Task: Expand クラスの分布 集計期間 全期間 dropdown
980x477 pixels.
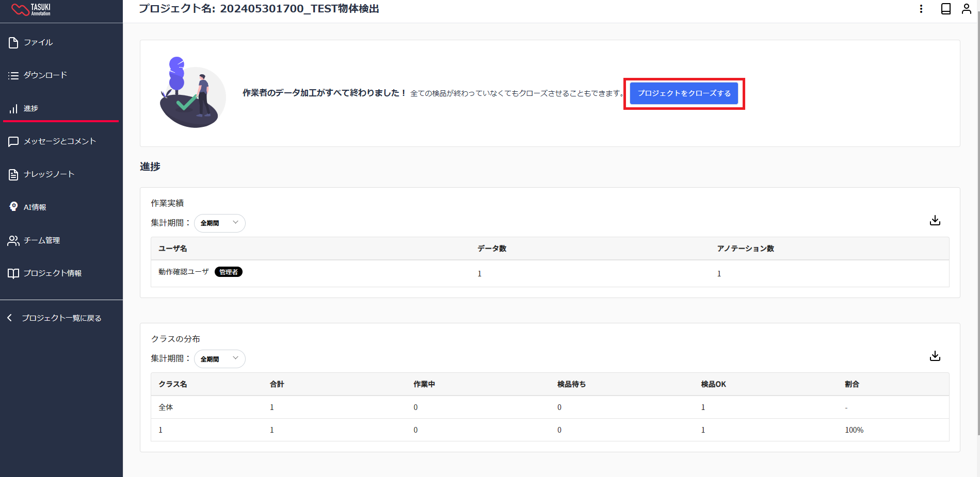Action: coord(220,359)
